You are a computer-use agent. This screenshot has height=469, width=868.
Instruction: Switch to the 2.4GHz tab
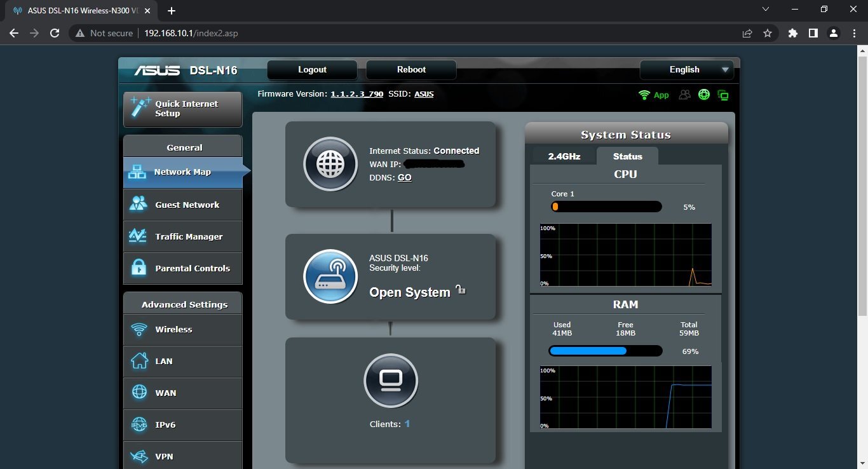(564, 156)
